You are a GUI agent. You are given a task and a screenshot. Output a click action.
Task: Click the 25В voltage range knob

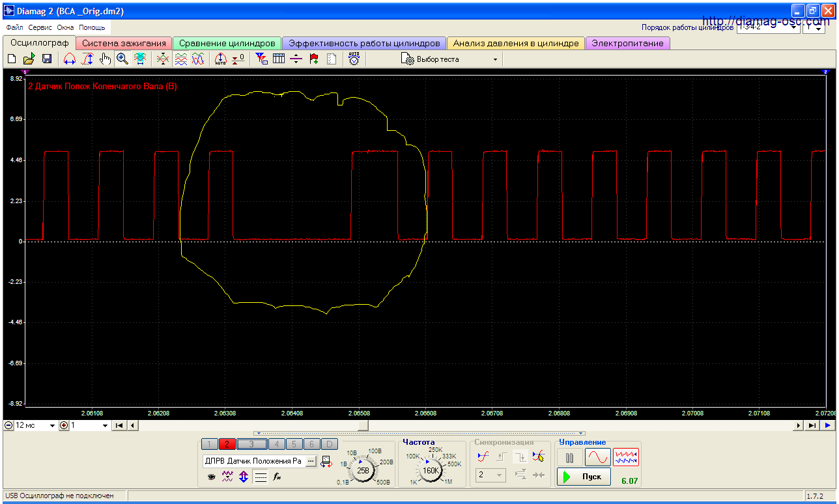pyautogui.click(x=363, y=469)
